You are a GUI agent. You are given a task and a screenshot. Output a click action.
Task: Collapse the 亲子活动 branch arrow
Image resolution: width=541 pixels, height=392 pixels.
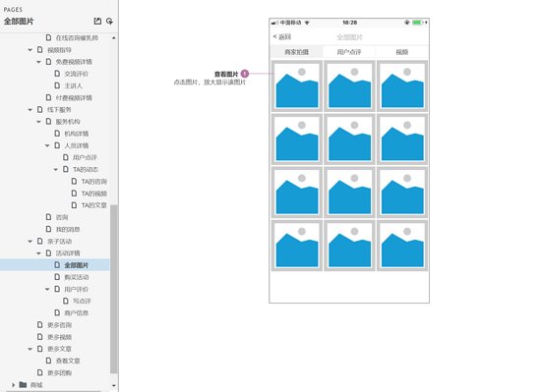tap(30, 241)
